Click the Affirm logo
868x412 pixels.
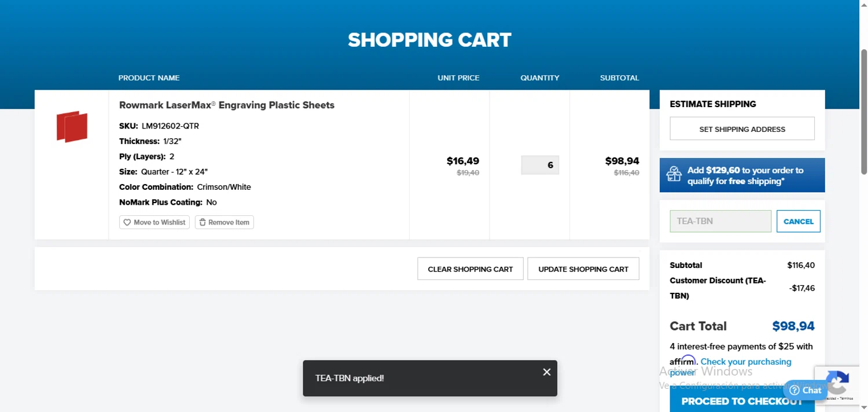(683, 362)
